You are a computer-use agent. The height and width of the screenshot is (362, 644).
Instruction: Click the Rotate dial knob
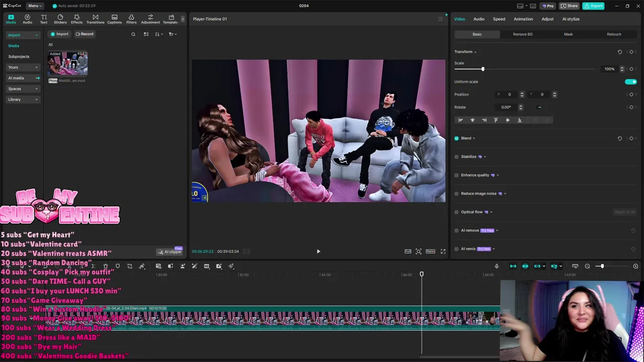coord(539,107)
